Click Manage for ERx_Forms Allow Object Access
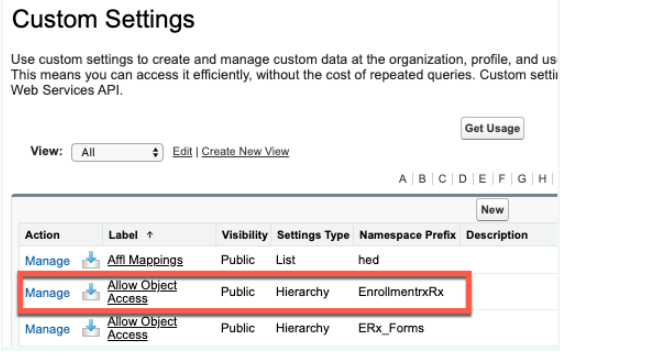 coord(47,329)
